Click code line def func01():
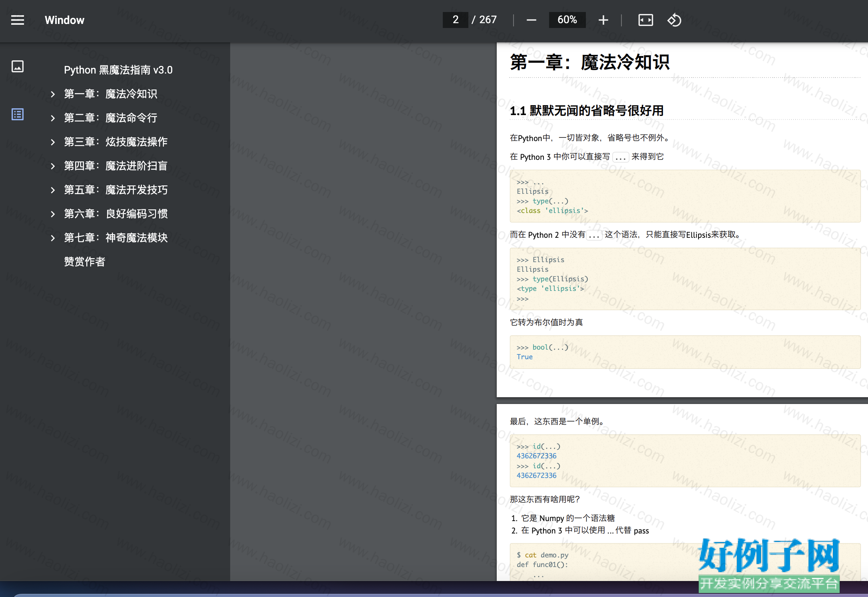Image resolution: width=868 pixels, height=597 pixels. point(542,565)
